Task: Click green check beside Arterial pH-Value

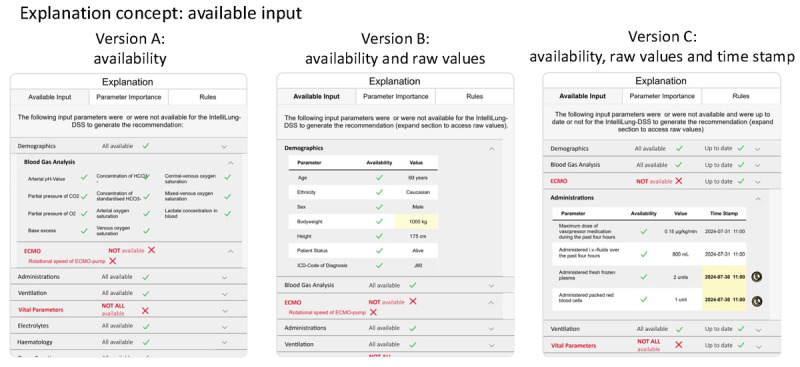Action: pyautogui.click(x=84, y=177)
